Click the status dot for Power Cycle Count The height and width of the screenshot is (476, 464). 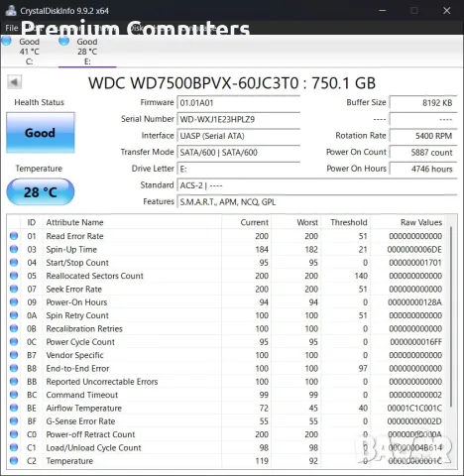(14, 341)
